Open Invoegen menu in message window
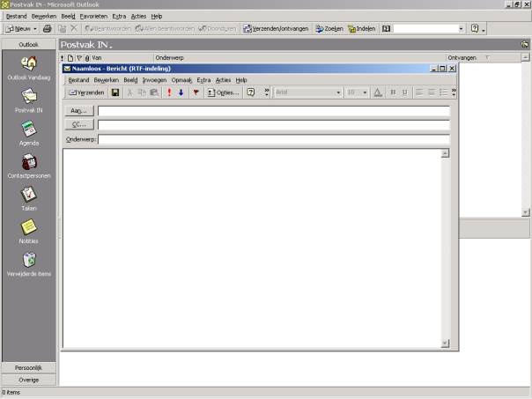This screenshot has width=532, height=399. click(154, 80)
